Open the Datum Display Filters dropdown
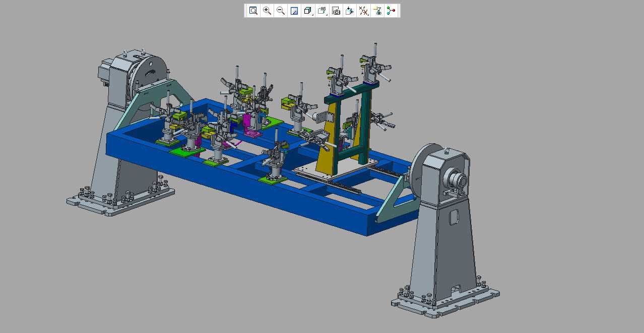The image size is (644, 333). click(x=363, y=11)
